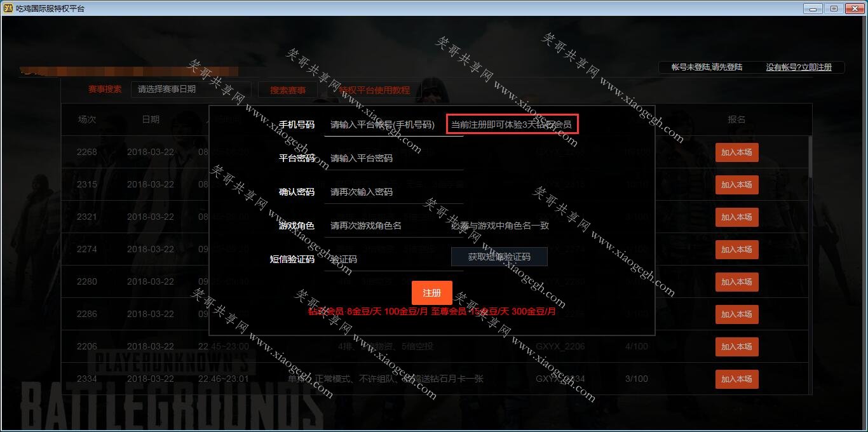Viewport: 868px width, 432px height.
Task: Join match 2206 with 加入本场
Action: click(737, 347)
